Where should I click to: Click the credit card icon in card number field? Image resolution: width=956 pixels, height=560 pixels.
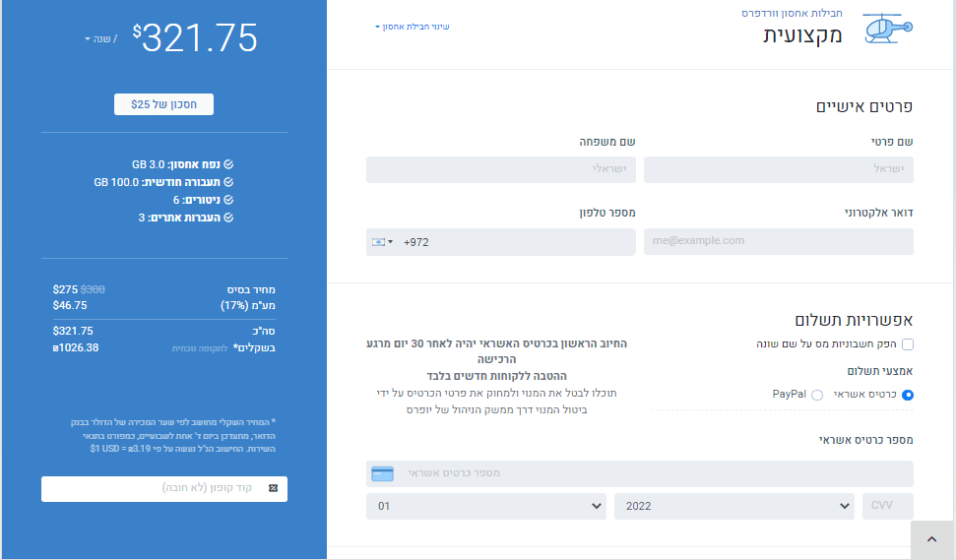click(382, 473)
